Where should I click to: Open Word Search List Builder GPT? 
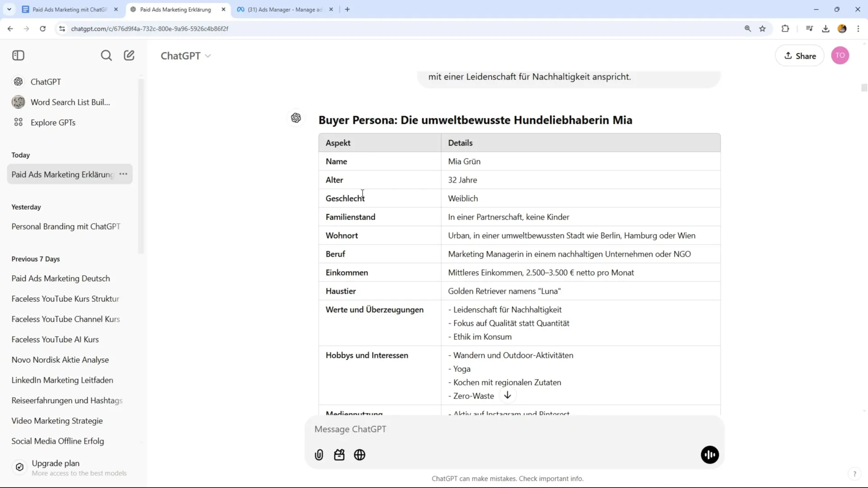70,102
